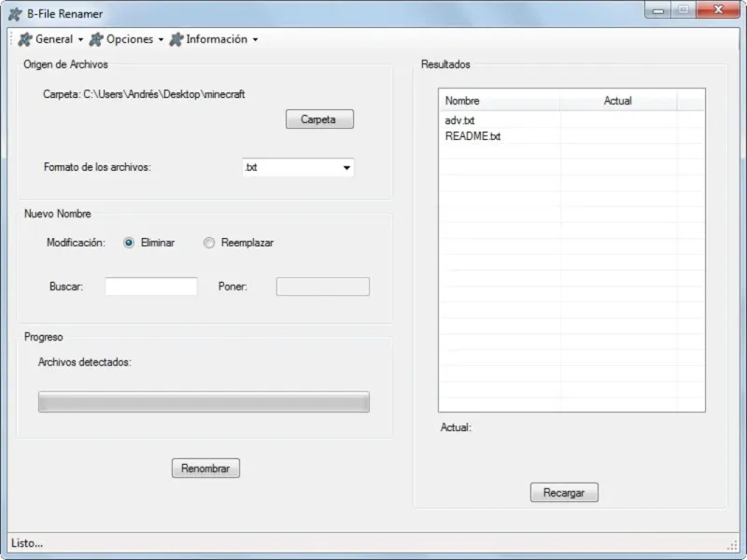Click the icon beside the General menu
This screenshot has height=560, width=747.
pyautogui.click(x=25, y=39)
